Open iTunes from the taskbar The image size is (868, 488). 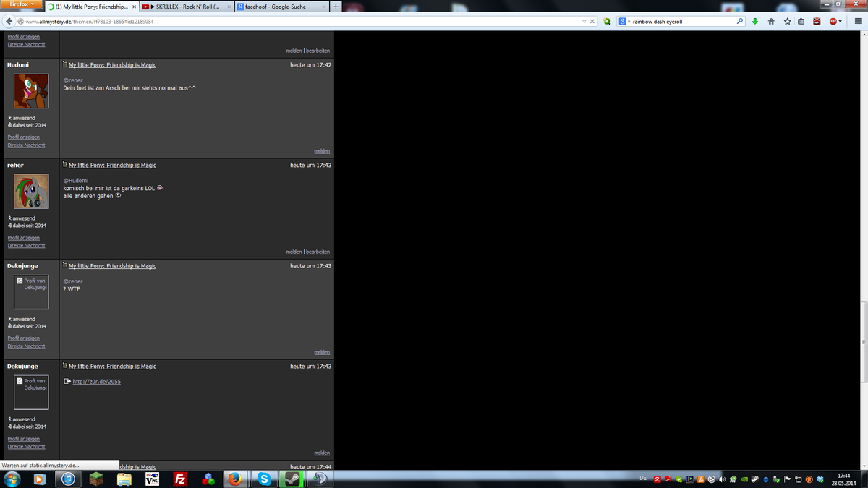click(67, 479)
